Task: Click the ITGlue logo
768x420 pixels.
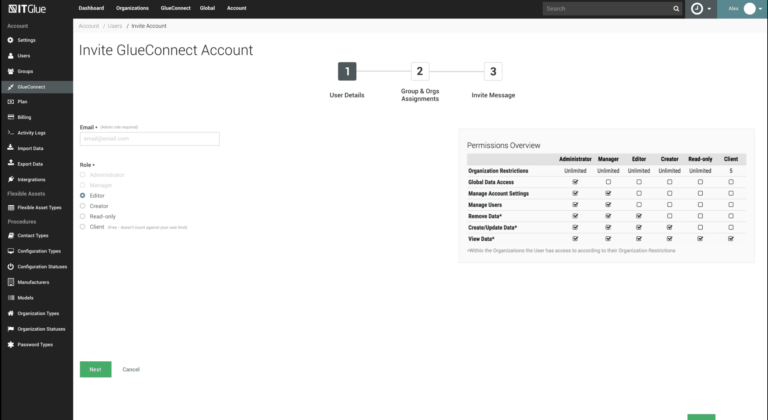Action: 27,8
